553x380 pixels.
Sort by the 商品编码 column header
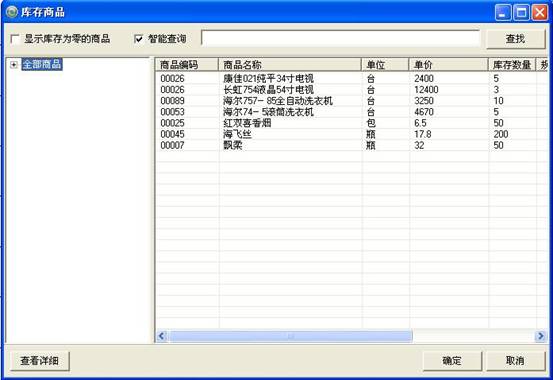coord(187,65)
